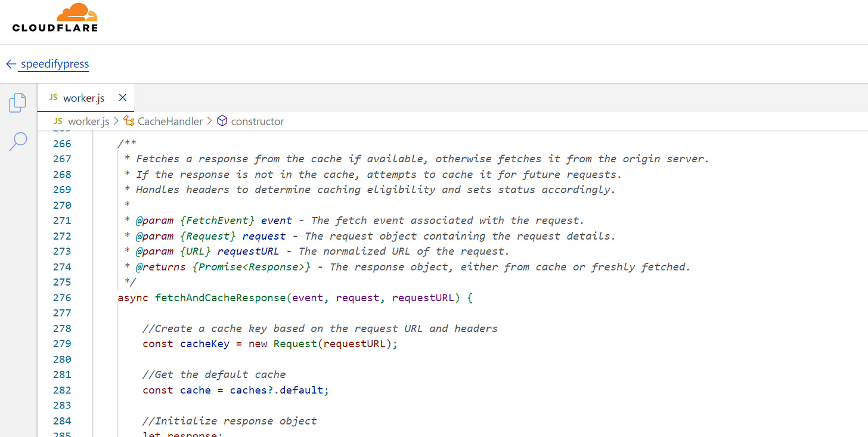
Task: Open the Search magnifier in sidebar
Action: (18, 141)
